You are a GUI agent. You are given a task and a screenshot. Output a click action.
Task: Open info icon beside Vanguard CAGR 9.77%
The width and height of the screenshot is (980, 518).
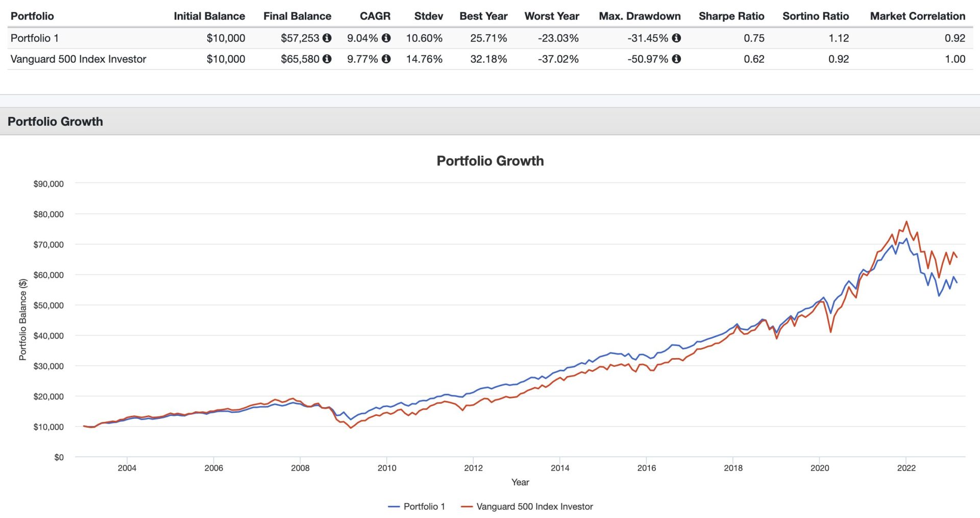click(386, 59)
